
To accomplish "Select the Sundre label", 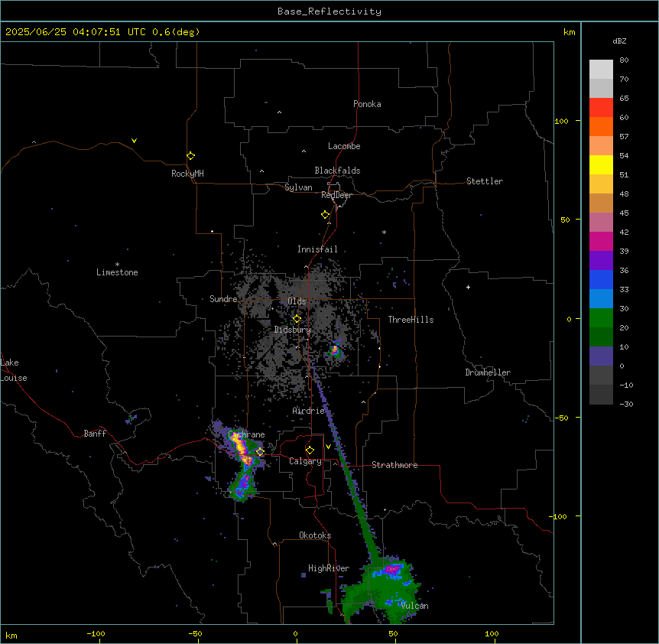I will tap(223, 299).
